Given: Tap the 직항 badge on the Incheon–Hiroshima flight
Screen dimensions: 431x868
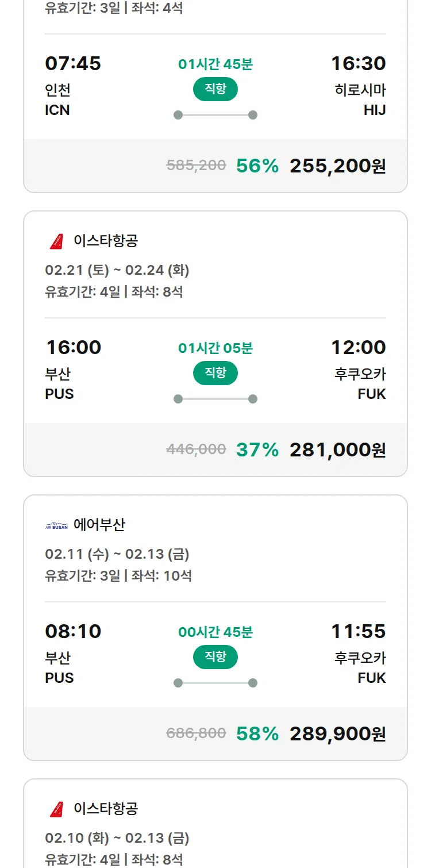Looking at the screenshot, I should pyautogui.click(x=215, y=89).
